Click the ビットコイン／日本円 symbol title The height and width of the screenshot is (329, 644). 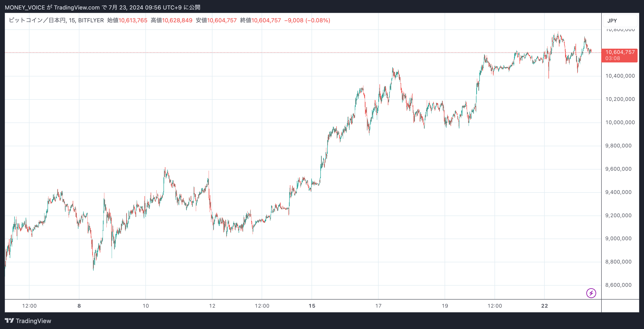(x=37, y=20)
